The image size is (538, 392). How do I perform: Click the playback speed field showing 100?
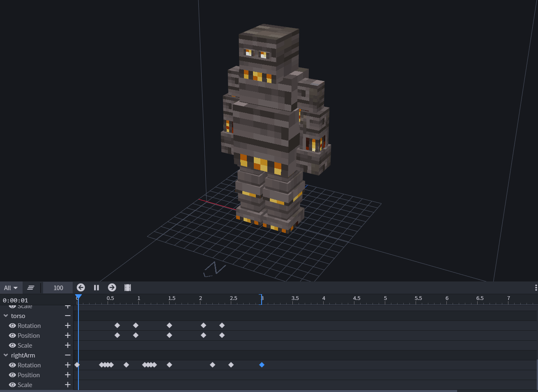pyautogui.click(x=58, y=288)
